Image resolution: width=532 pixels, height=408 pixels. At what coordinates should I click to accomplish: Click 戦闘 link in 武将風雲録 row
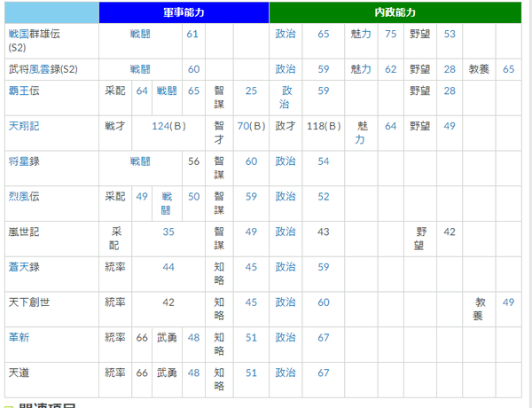coord(140,69)
